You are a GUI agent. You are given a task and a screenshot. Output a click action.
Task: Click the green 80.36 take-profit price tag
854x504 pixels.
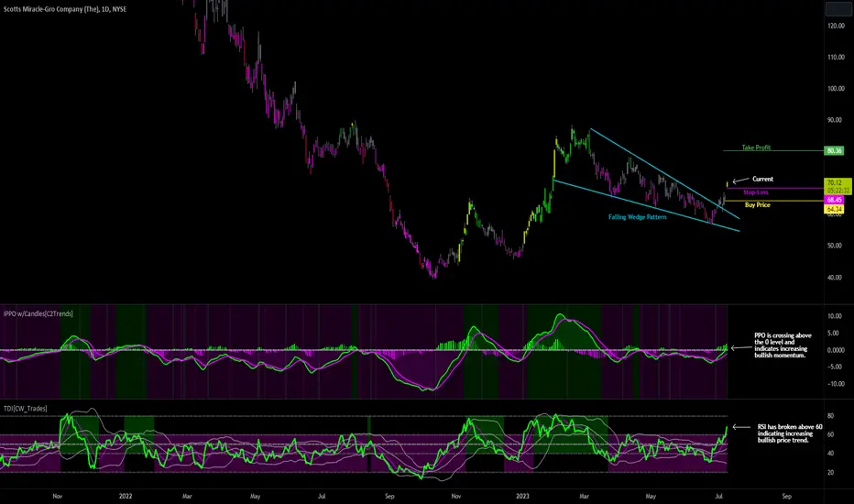(x=834, y=150)
